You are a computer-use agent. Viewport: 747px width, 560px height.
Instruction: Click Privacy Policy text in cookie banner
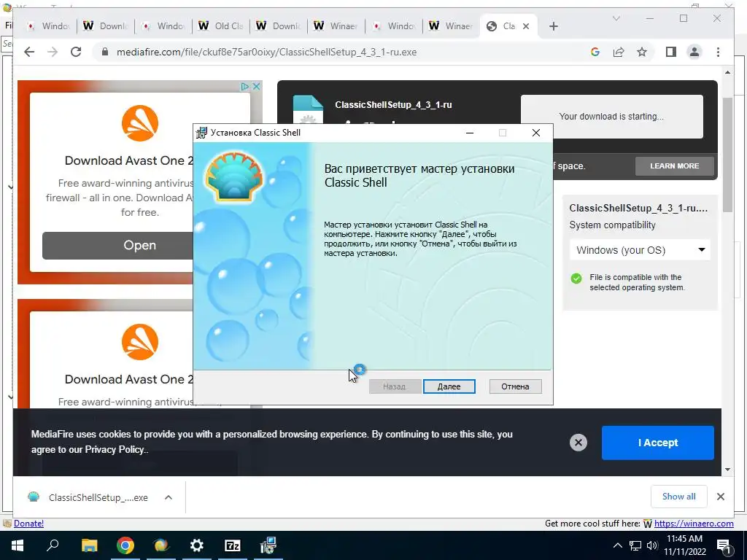pos(115,449)
